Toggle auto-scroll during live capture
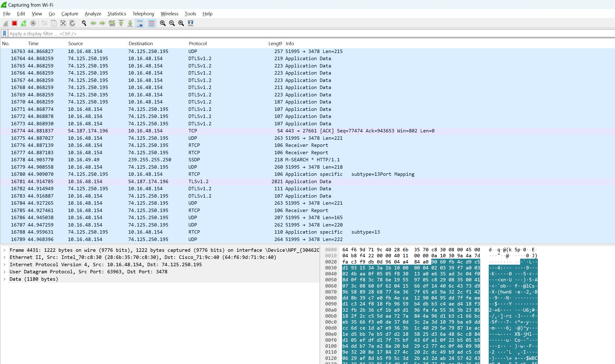The image size is (615, 364). click(140, 23)
